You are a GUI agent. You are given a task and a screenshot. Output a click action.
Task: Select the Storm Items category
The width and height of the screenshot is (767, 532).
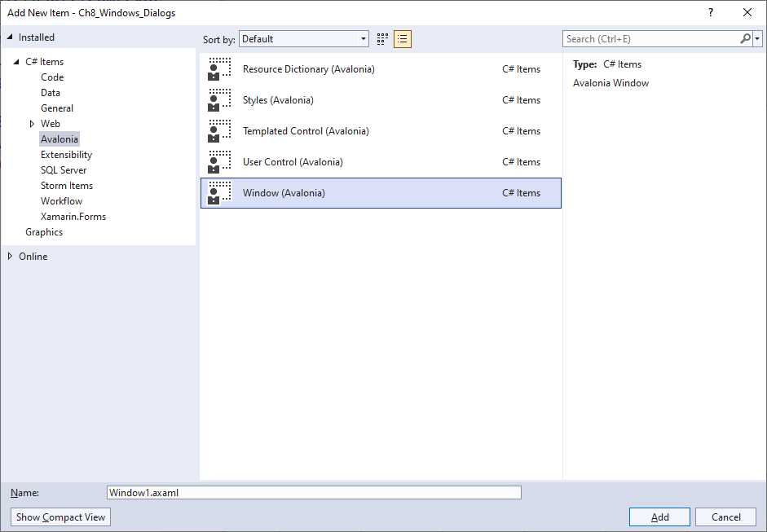tap(67, 186)
